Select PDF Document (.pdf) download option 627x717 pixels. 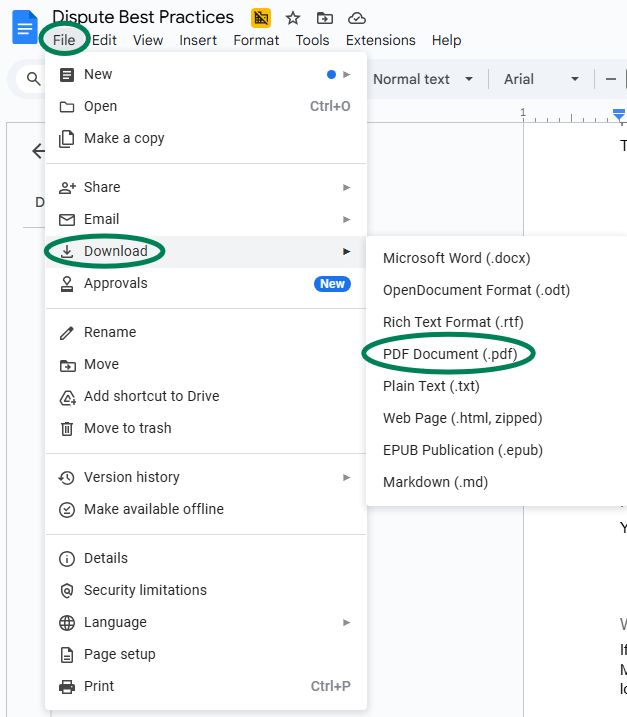pos(450,354)
